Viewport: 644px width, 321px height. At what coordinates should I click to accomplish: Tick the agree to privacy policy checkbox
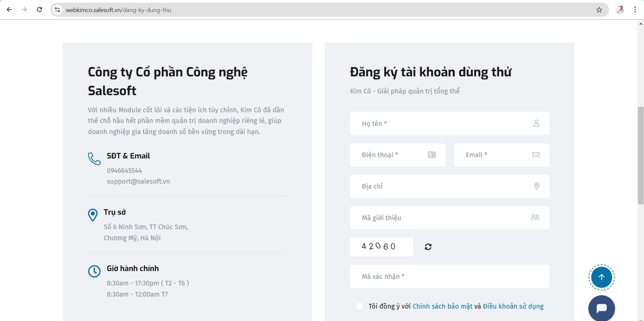pos(360,306)
